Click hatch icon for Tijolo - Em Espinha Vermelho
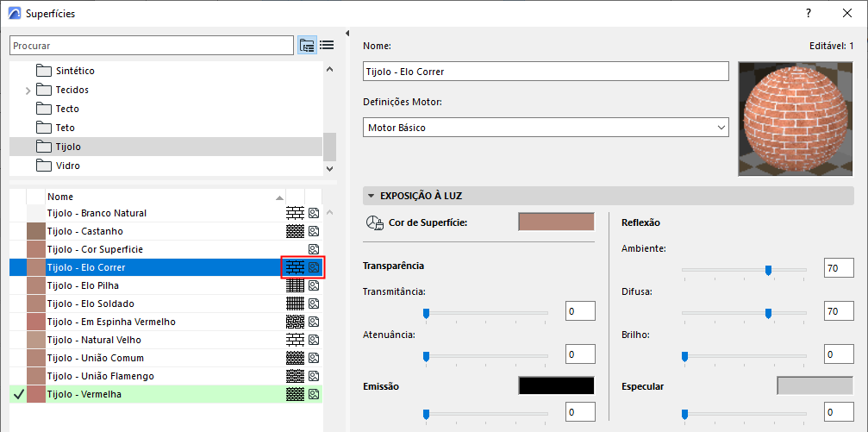868x432 pixels. pyautogui.click(x=295, y=322)
